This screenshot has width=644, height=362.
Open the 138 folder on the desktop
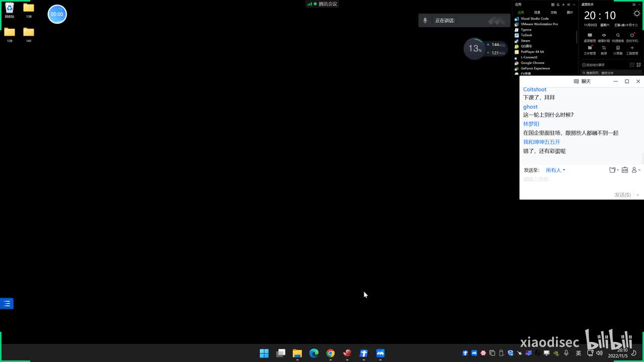29,10
